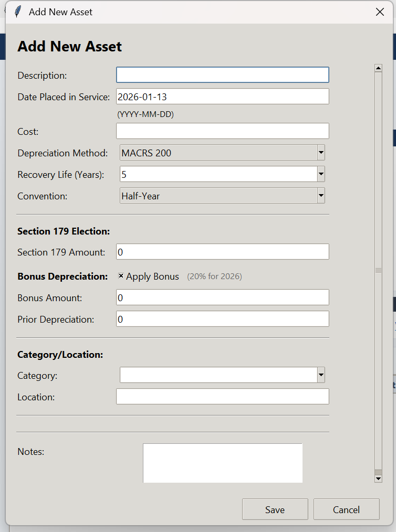Viewport: 396px width, 532px height.
Task: Select the Date Placed in Service field
Action: pos(222,96)
